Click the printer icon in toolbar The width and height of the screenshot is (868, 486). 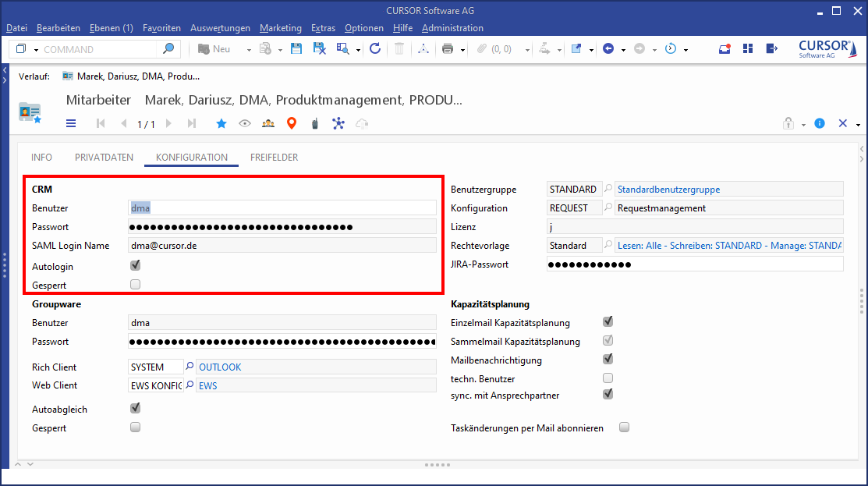pos(448,49)
